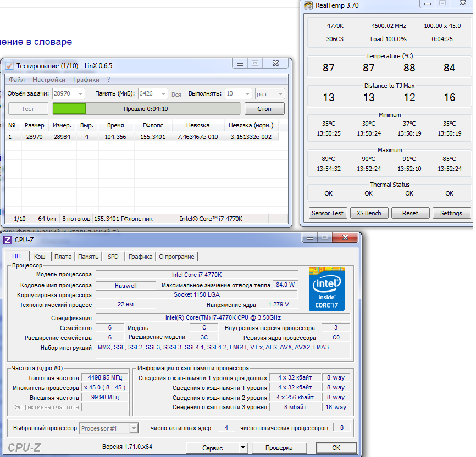Click the Размер column header
This screenshot has width=476, height=457.
34,125
